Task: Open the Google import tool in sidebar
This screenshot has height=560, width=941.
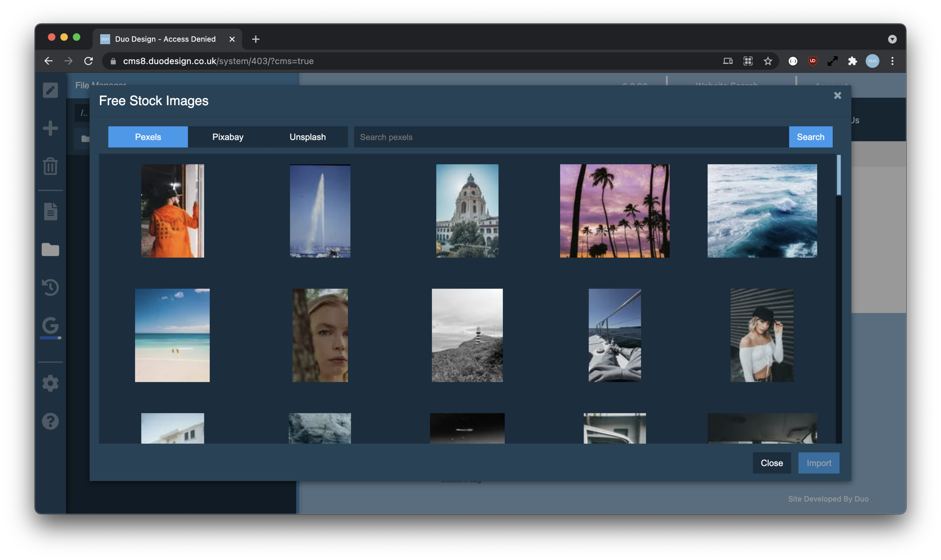Action: pos(50,326)
